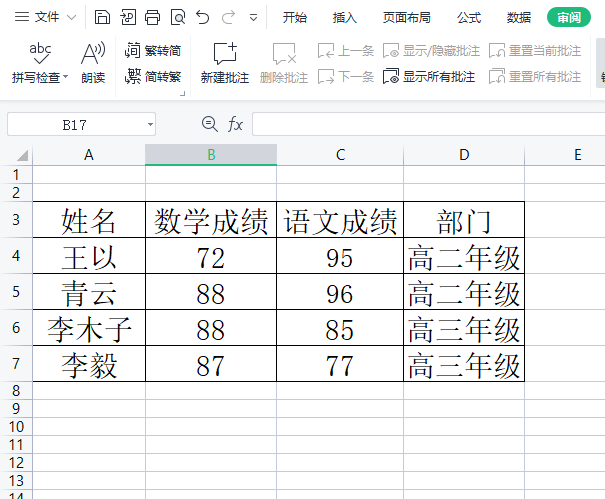The width and height of the screenshot is (605, 499).
Task: Click the Print Preview icon
Action: [x=178, y=17]
